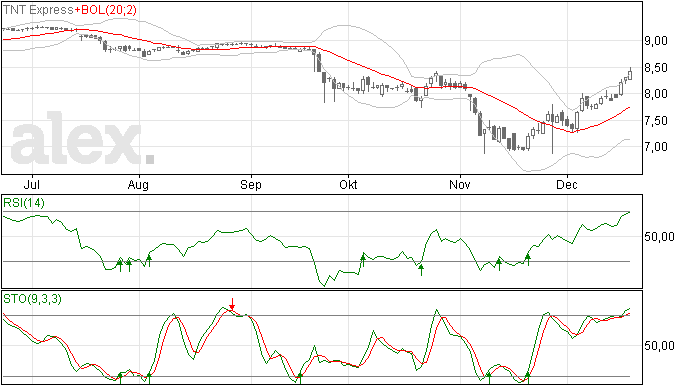Click the 7,50 price axis label
This screenshot has height=387, width=690.
coord(656,121)
